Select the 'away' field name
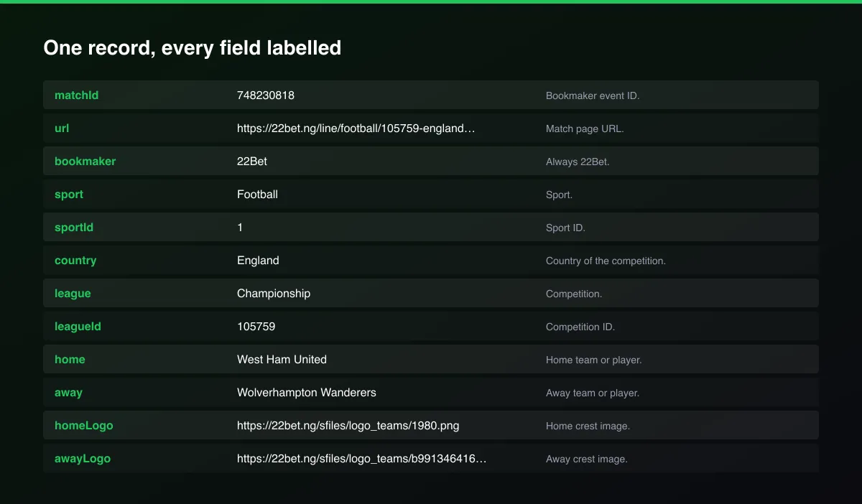Screen dimensions: 862x504 coord(68,392)
